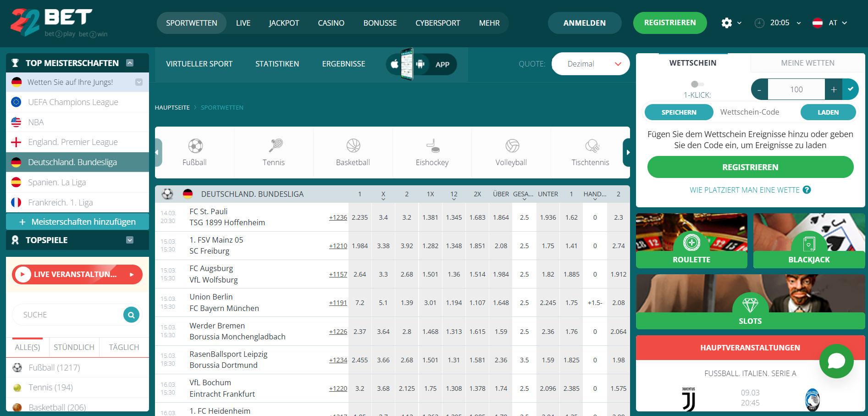The width and height of the screenshot is (868, 416).
Task: Open the live chat bubble icon
Action: pos(836,361)
